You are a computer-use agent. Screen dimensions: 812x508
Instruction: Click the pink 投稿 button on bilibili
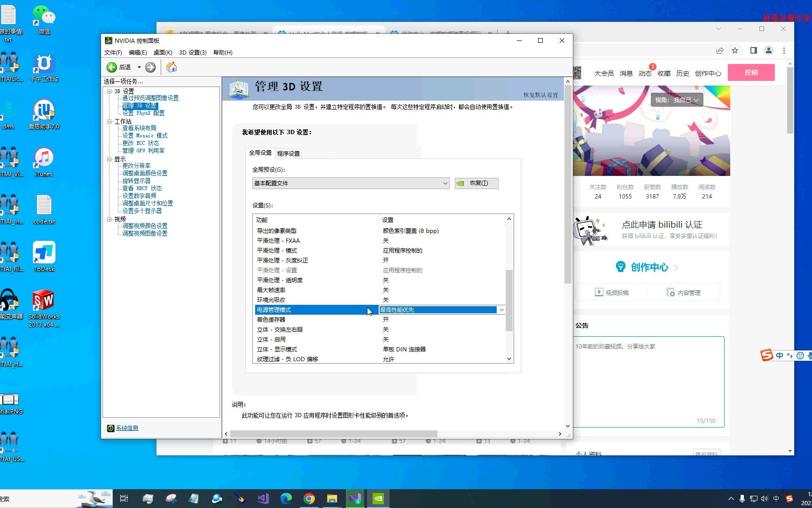click(751, 72)
